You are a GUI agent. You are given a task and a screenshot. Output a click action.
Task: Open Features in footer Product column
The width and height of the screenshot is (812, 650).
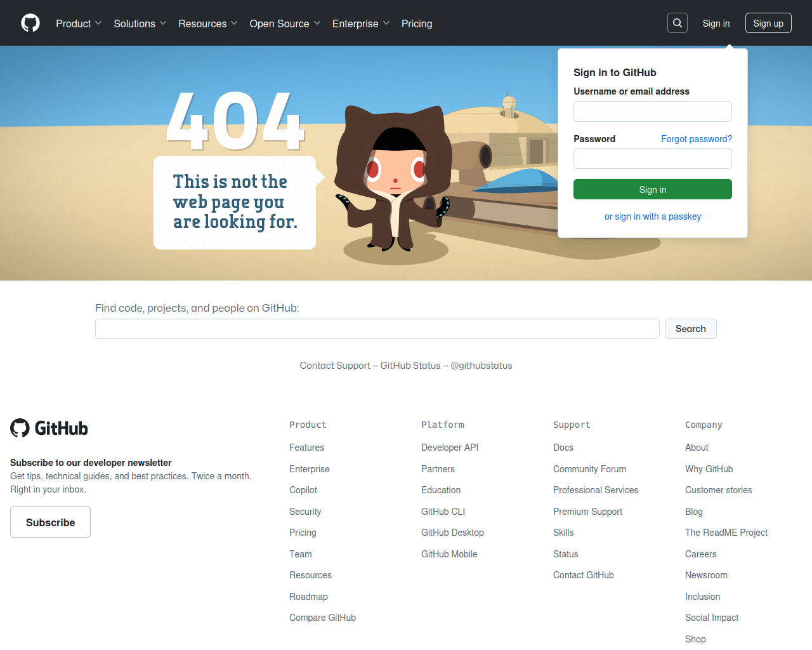coord(306,448)
